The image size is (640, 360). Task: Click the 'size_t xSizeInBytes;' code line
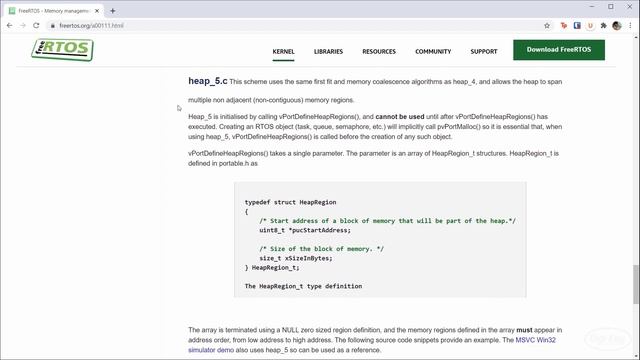point(296,258)
